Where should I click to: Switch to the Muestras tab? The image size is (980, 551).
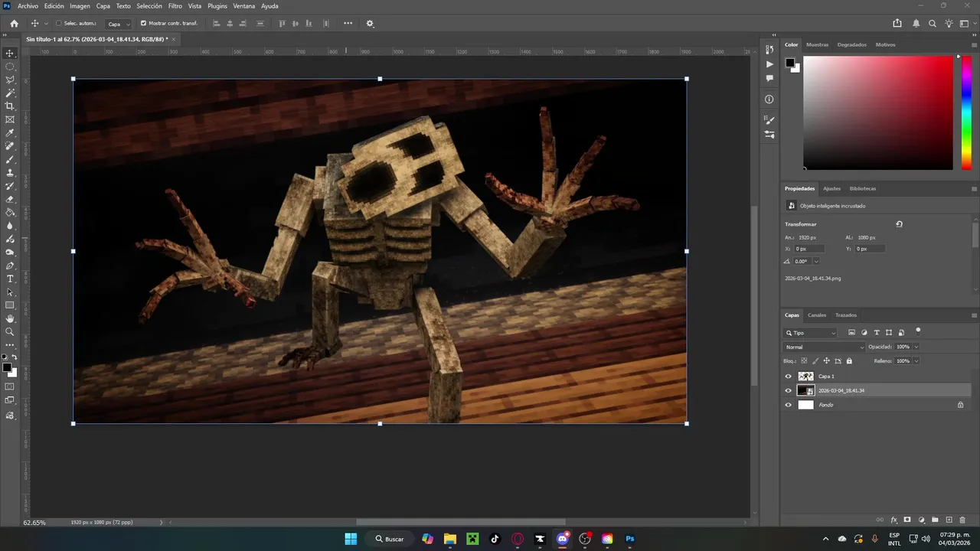[817, 44]
